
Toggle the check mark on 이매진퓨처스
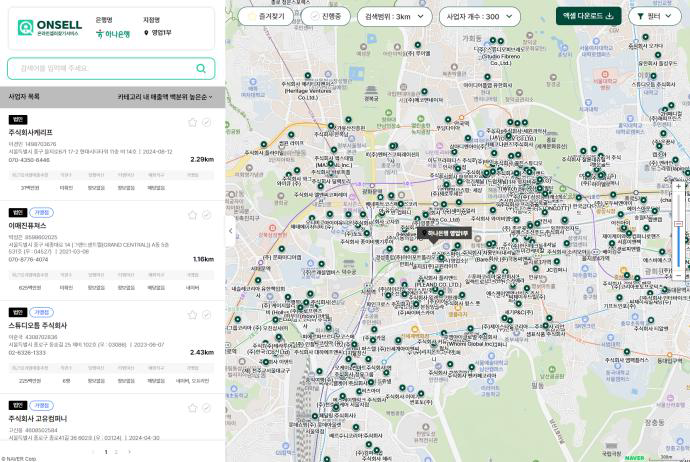[x=207, y=215]
